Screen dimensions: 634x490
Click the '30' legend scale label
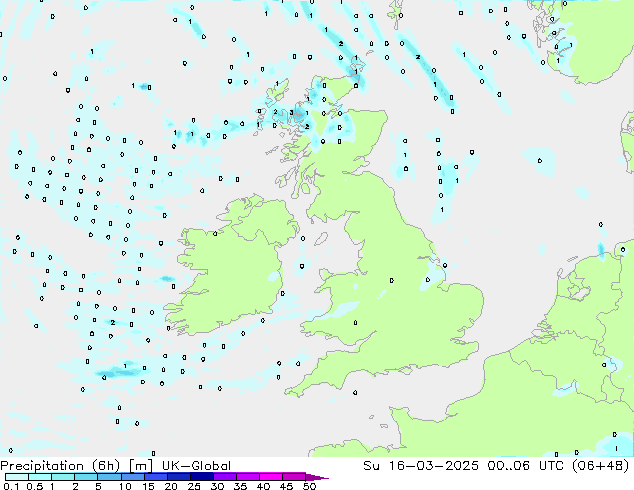coord(217,486)
